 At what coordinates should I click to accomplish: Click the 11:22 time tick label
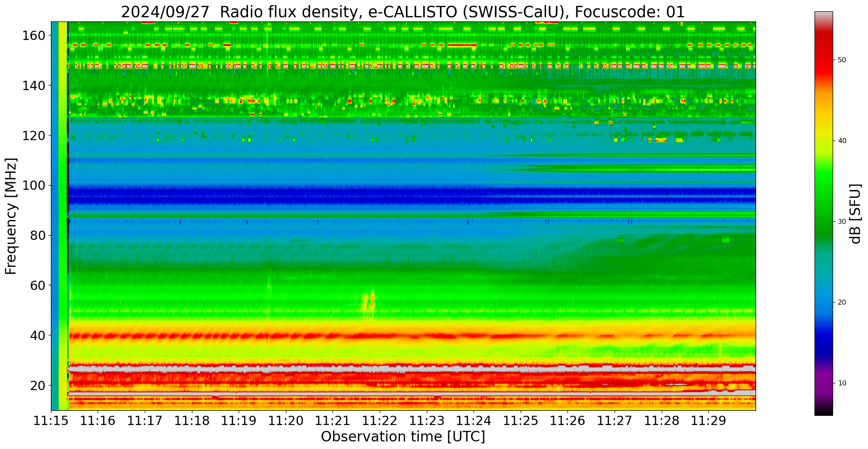[380, 421]
